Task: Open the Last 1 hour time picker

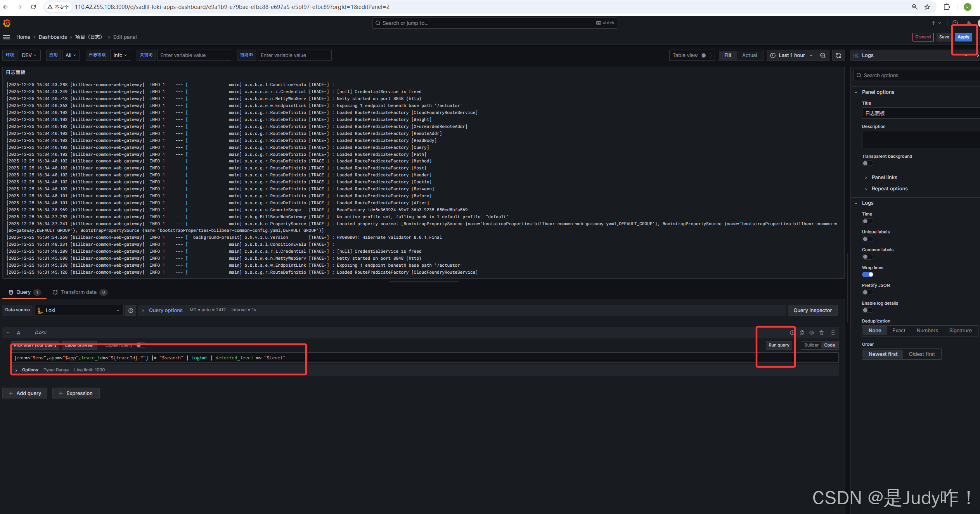Action: (x=791, y=55)
